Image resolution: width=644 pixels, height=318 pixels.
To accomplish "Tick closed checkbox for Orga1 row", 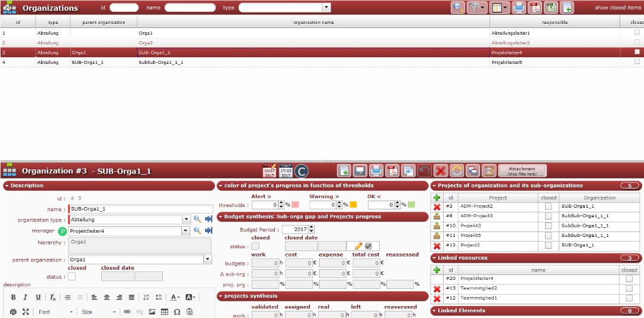I will tap(637, 33).
